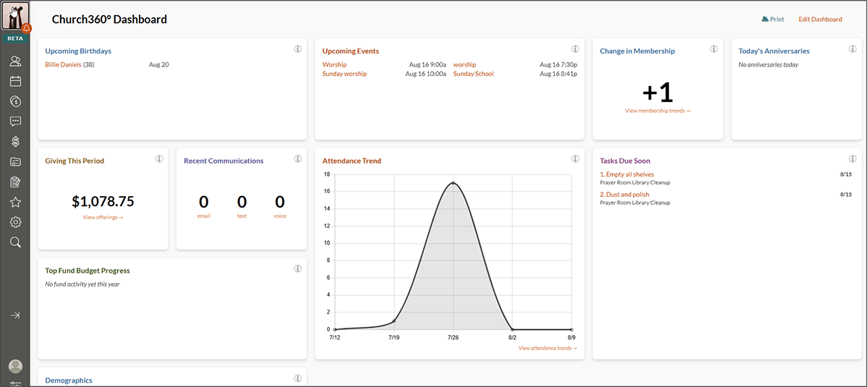Click the info icon on Tasks Due Soon
The height and width of the screenshot is (387, 868).
tap(852, 159)
